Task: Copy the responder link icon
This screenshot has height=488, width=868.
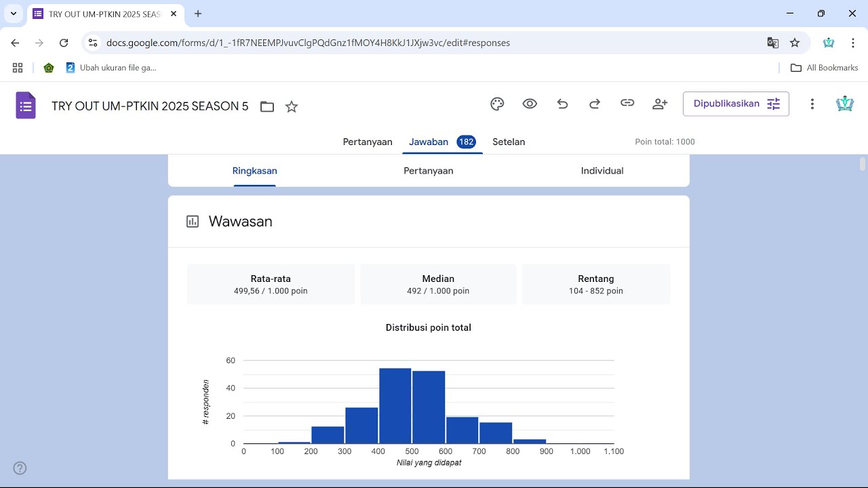Action: click(x=627, y=103)
